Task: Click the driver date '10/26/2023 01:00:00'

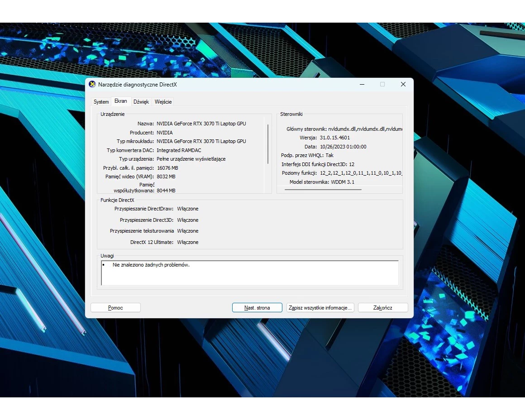Action: click(x=343, y=147)
